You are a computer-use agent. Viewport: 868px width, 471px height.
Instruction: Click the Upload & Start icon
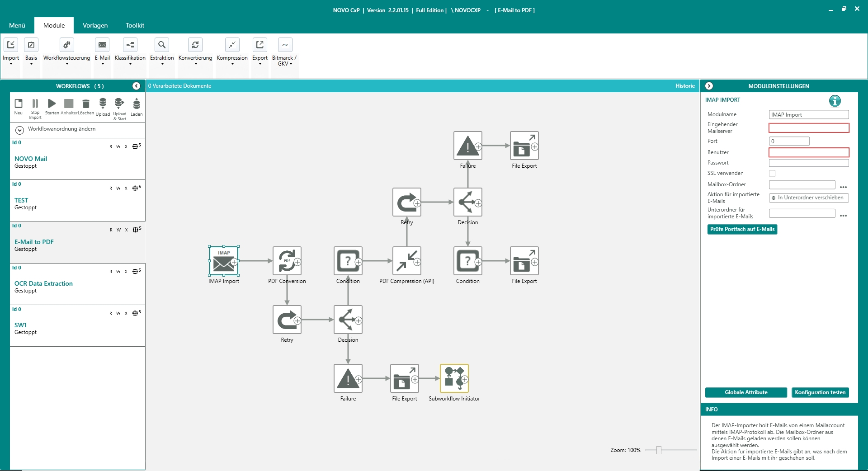click(x=119, y=104)
